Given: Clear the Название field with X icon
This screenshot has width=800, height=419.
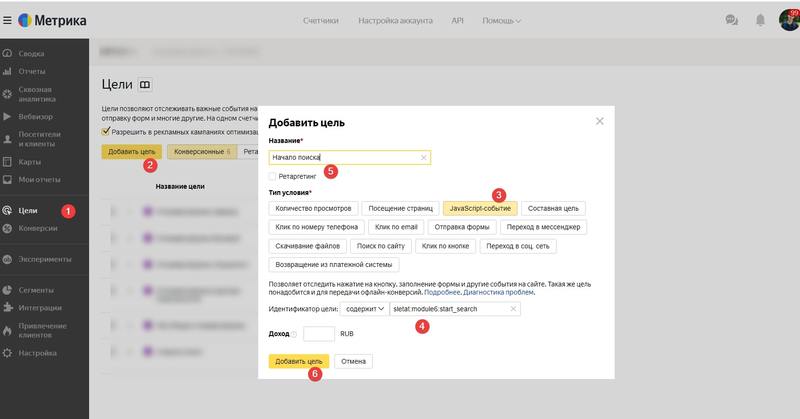Looking at the screenshot, I should (x=423, y=158).
